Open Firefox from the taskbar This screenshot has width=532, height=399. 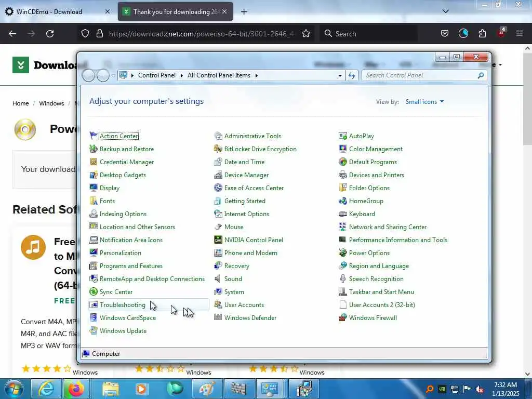coord(76,389)
